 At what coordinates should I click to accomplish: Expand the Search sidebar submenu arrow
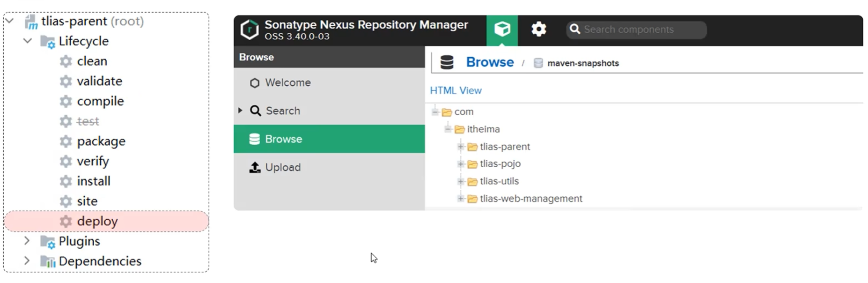pos(240,111)
